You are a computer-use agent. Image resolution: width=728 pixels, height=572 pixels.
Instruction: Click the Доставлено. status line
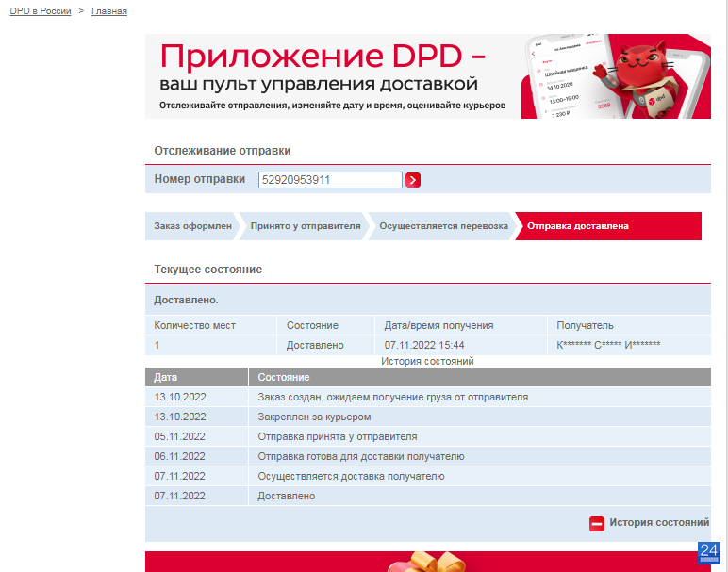[x=186, y=301]
